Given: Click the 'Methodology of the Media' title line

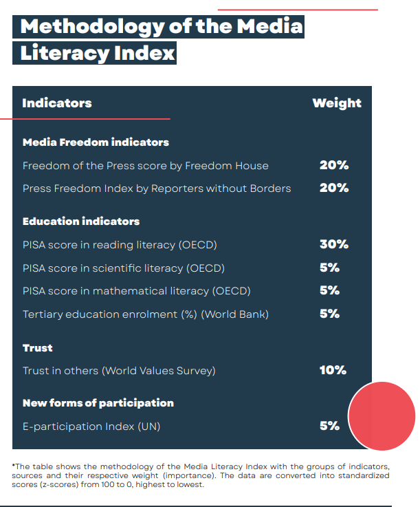Looking at the screenshot, I should (158, 27).
